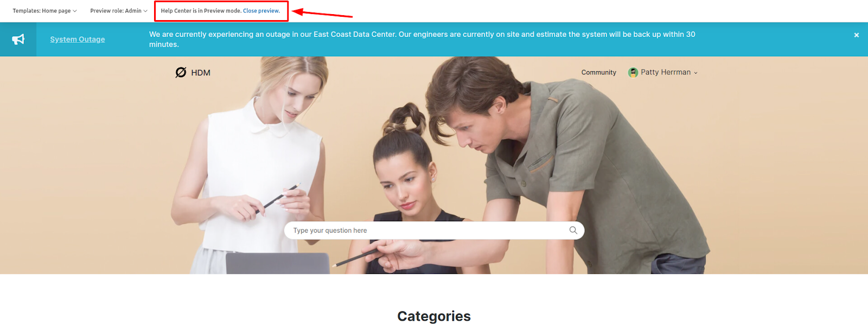The image size is (868, 332).
Task: Open the Preview role: Admin dropdown
Action: point(119,11)
